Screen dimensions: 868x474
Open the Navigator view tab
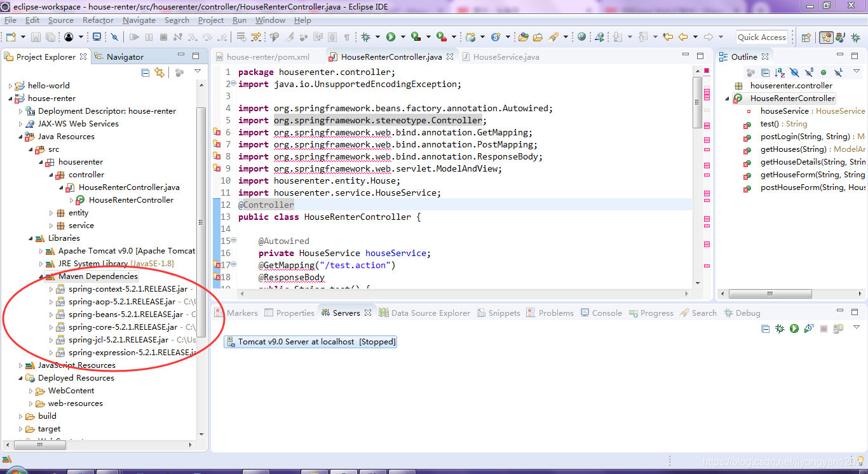point(119,57)
